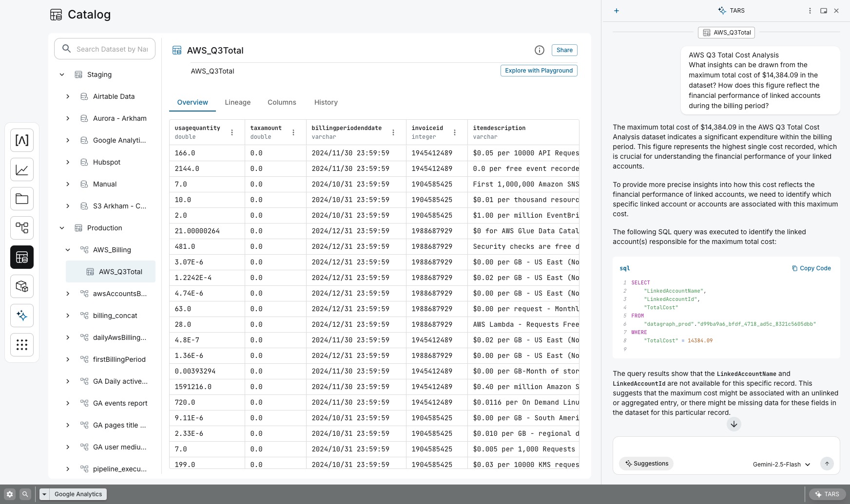Screen dimensions: 850x504
Task: Start a new TARS chat with plus icon
Action: (x=617, y=11)
